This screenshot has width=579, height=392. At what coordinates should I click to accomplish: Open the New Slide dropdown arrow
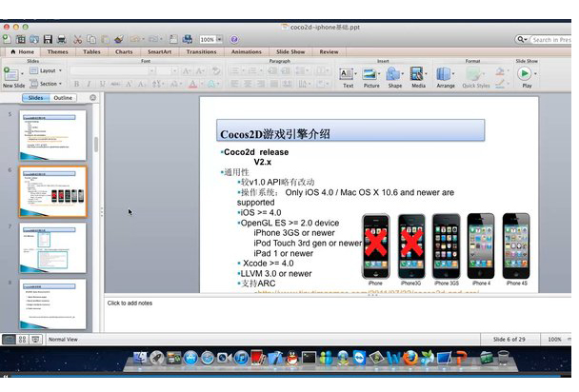(22, 74)
